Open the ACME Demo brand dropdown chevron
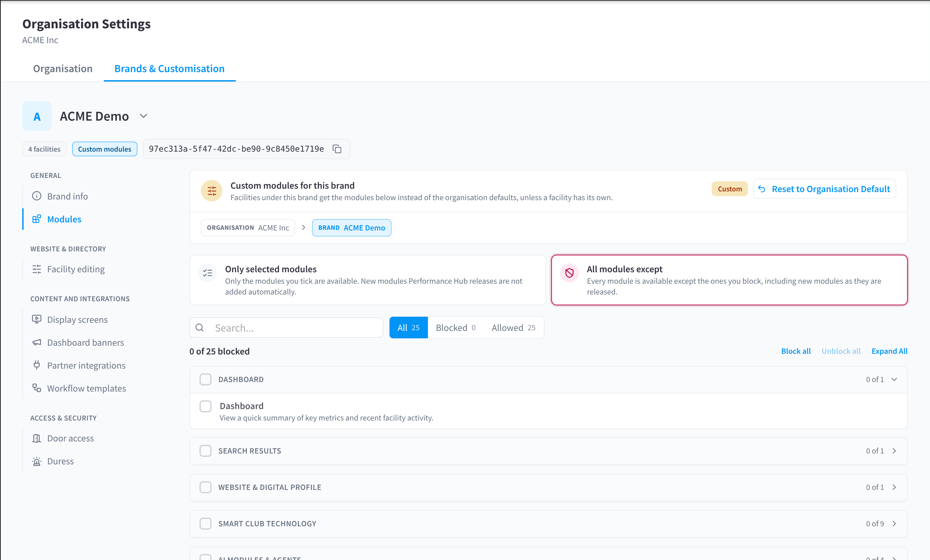 click(143, 116)
